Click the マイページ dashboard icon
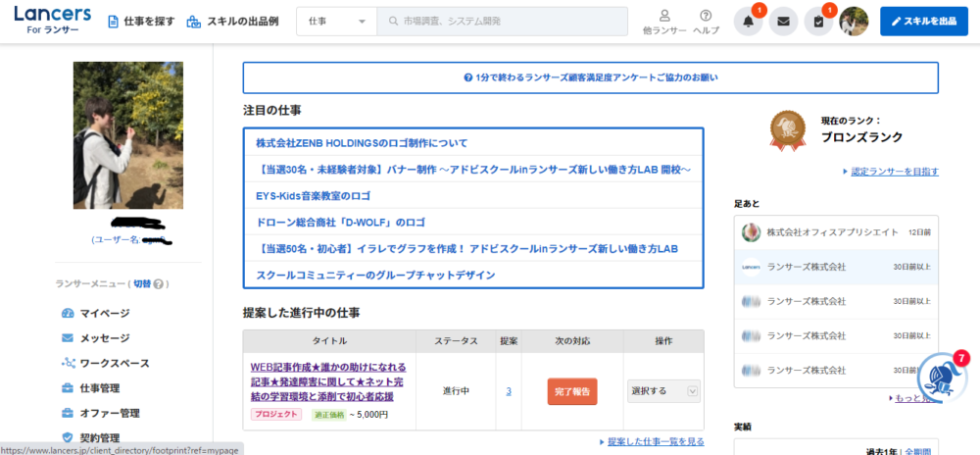The width and height of the screenshot is (980, 455). (68, 313)
